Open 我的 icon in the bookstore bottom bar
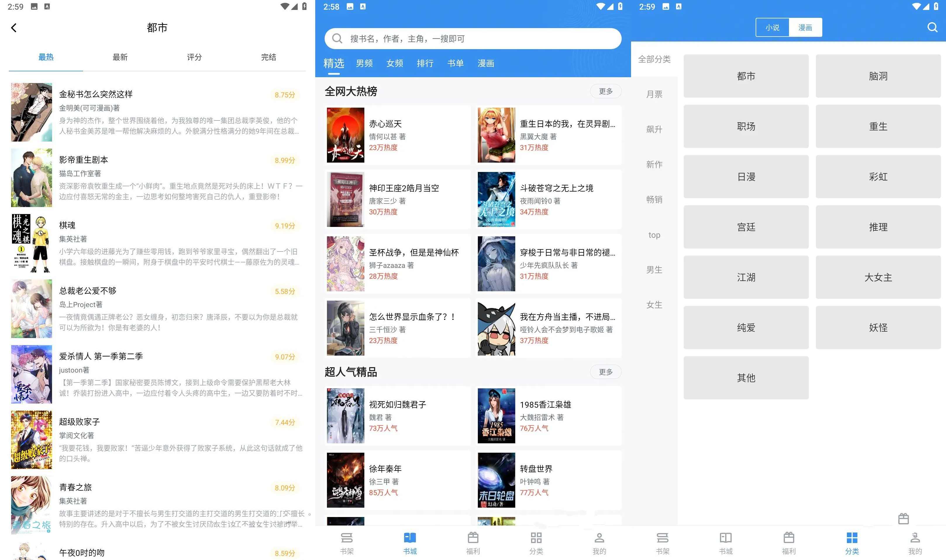Screen dimensions: 946x560 [x=599, y=537]
